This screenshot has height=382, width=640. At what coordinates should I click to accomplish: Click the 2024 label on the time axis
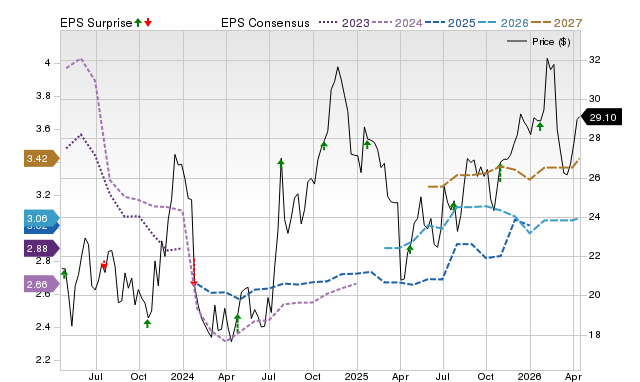182,376
